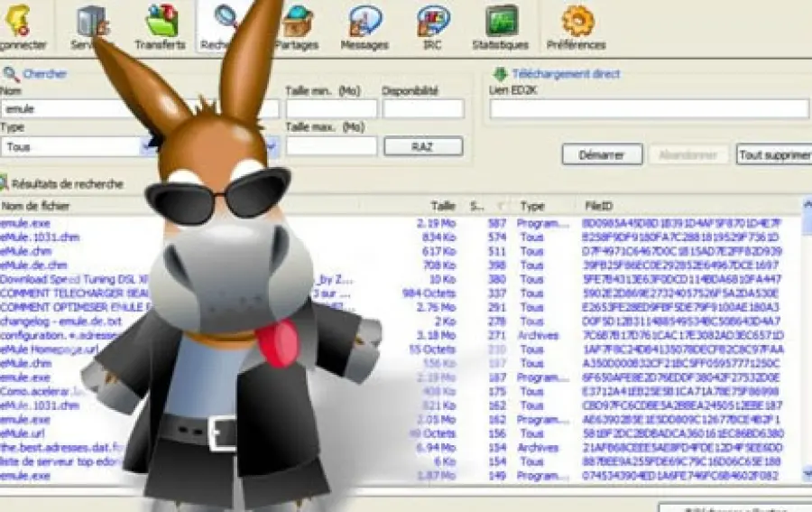Select the configuration adresses file row

[x=59, y=335]
